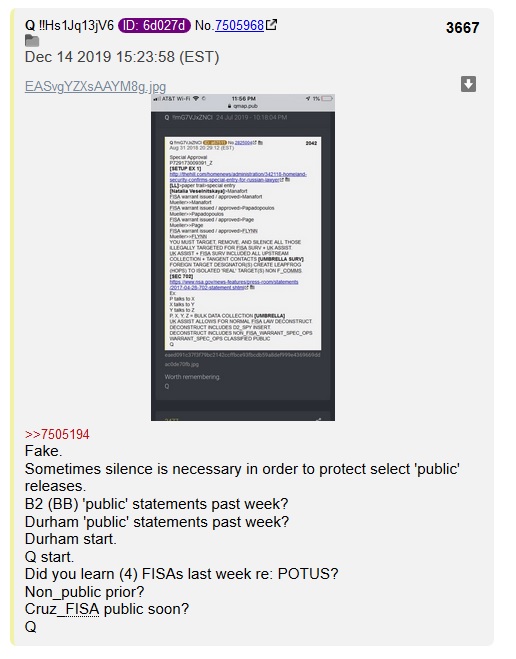Open external link icon beside post number 7505968
The width and height of the screenshot is (516, 659).
pos(272,25)
